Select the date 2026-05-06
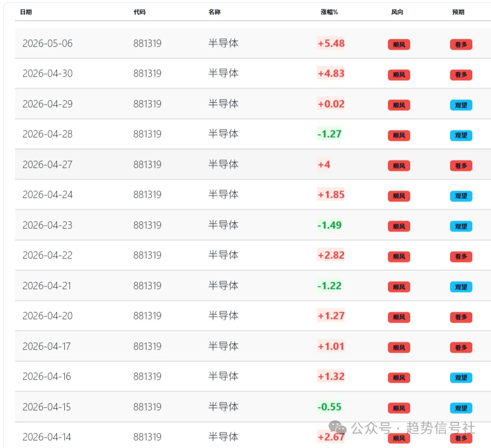This screenshot has width=491, height=448. pos(48,43)
